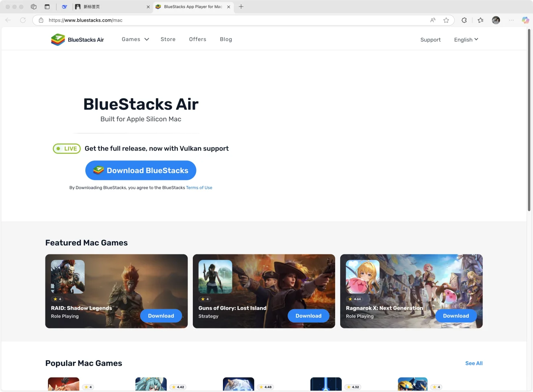Viewport: 533px width, 392px height.
Task: Add this page to favorites
Action: [x=446, y=20]
